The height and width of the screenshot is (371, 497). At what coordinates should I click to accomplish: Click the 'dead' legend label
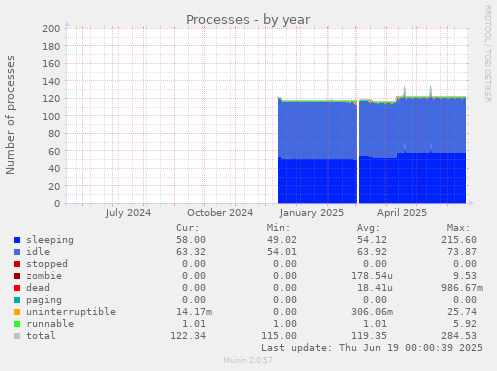[x=38, y=288]
